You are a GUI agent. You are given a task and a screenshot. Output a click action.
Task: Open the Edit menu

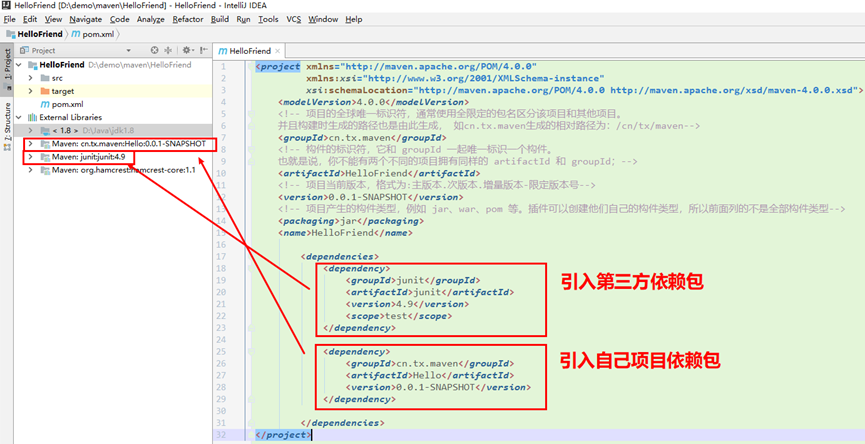(30, 19)
